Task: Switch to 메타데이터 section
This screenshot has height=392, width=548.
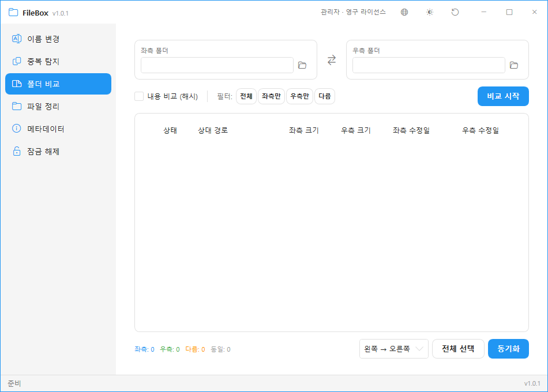Action: click(58, 129)
